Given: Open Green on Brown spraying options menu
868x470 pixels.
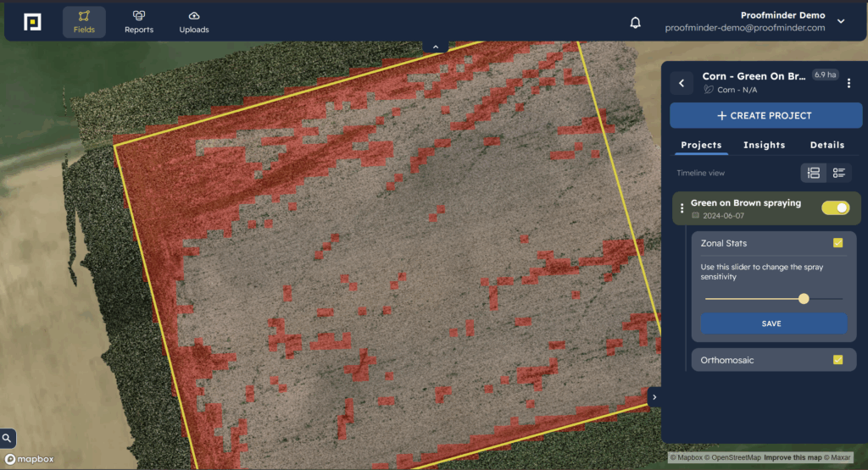Looking at the screenshot, I should point(682,208).
